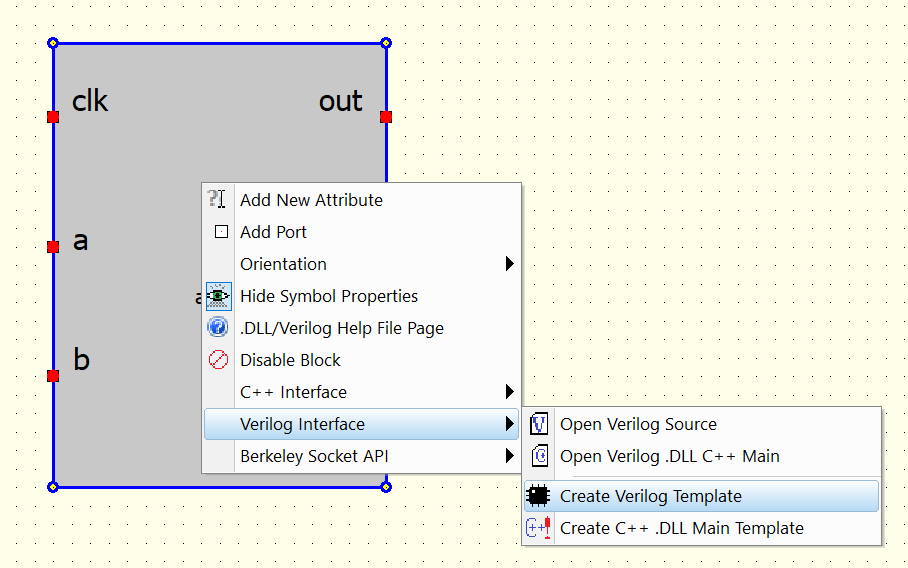The image size is (908, 568).
Task: Click the Open Verilog Source file icon
Action: pos(539,424)
